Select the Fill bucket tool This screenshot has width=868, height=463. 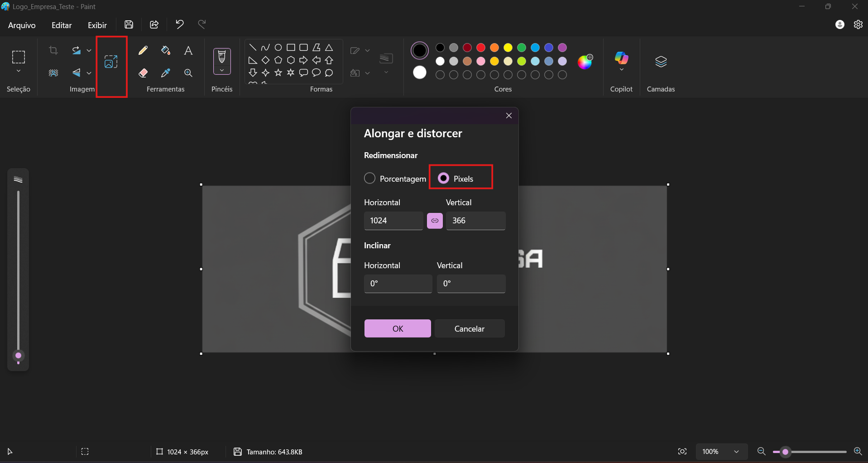coord(166,50)
